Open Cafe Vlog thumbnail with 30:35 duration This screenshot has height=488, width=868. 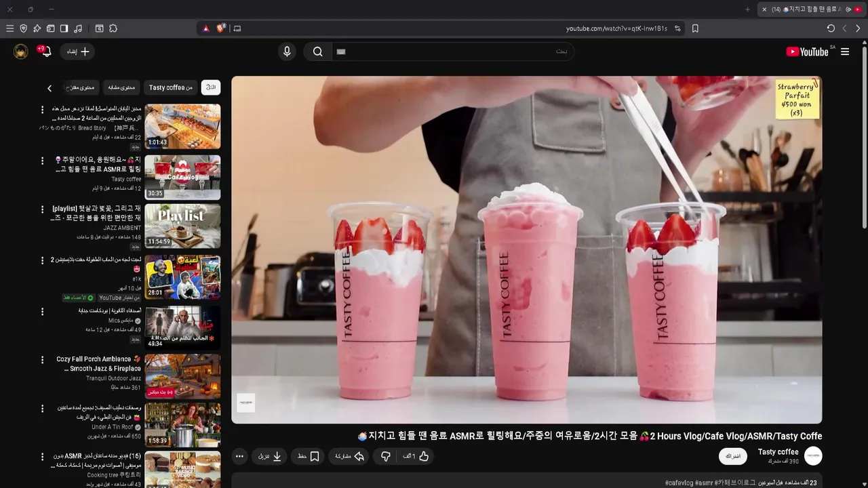pos(182,177)
